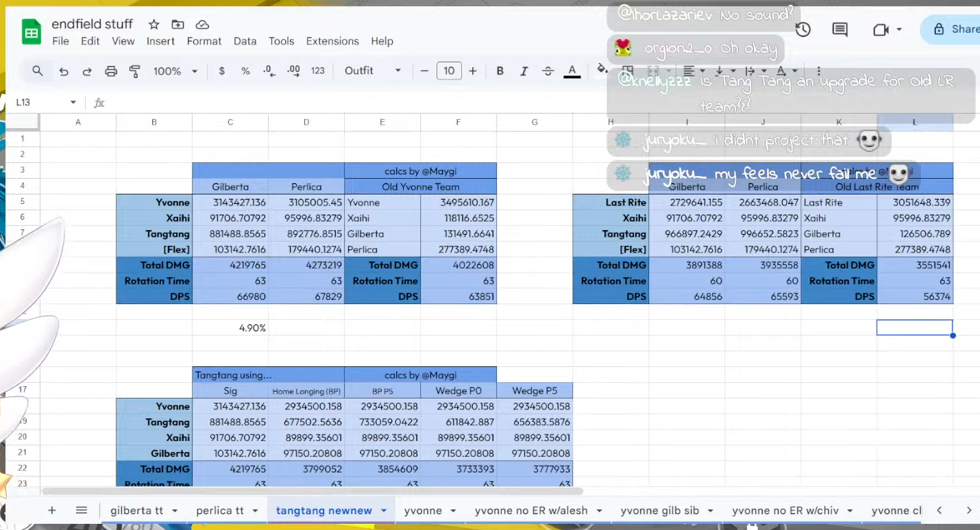Select the row 5 header
Image resolution: width=980 pixels, height=530 pixels.
pos(23,202)
